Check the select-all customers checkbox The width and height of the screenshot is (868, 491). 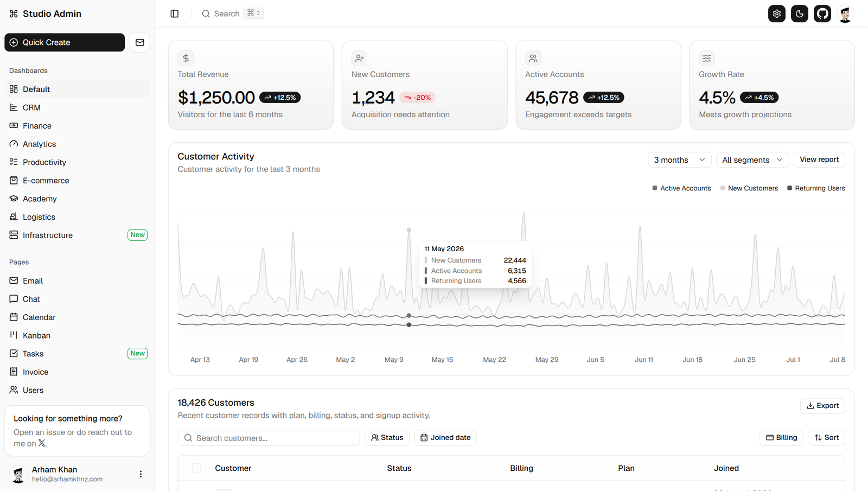(196, 468)
